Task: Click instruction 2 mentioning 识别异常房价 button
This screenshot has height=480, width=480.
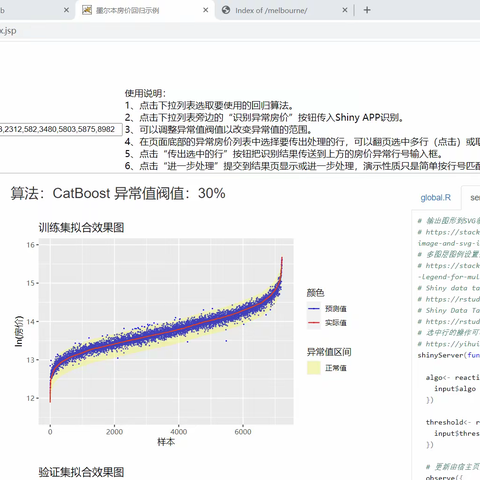Action: [265, 117]
